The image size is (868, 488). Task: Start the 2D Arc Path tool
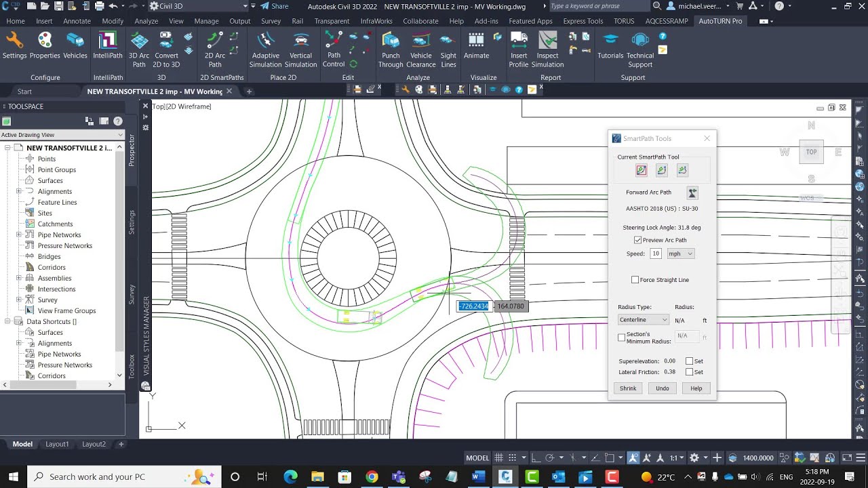pyautogui.click(x=215, y=50)
